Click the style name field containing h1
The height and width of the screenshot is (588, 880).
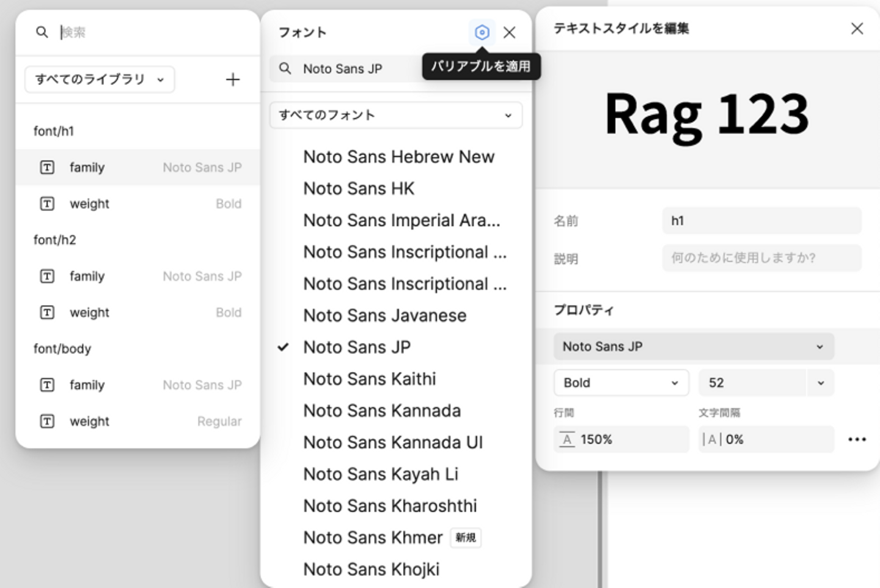click(x=761, y=221)
